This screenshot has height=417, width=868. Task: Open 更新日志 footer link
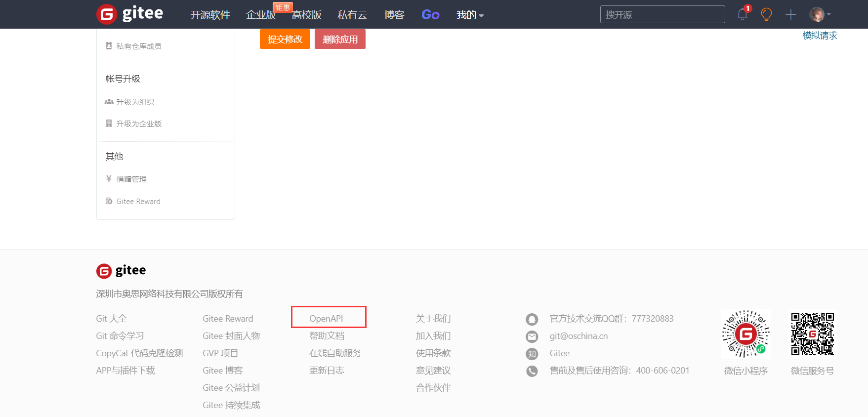pyautogui.click(x=327, y=371)
